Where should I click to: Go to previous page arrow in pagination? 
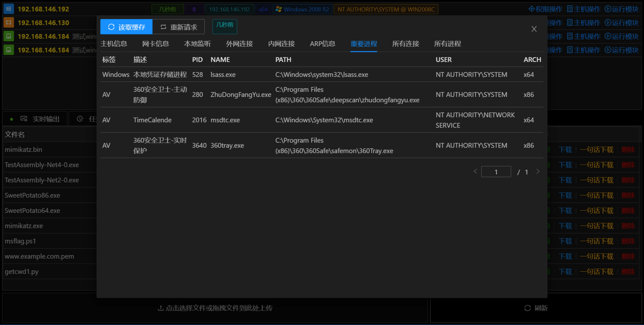[475, 171]
